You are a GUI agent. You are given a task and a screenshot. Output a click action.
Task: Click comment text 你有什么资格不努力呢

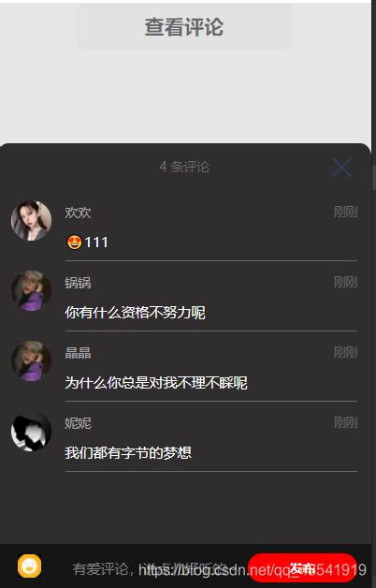(x=136, y=313)
